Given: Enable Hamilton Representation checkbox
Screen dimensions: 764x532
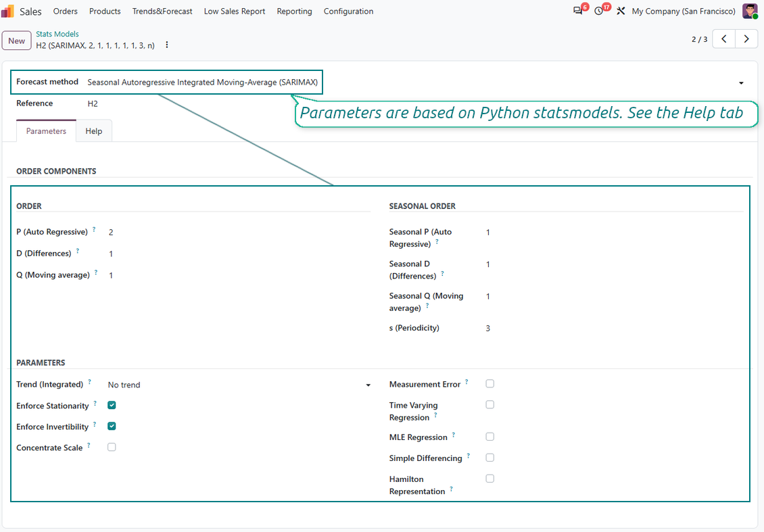Looking at the screenshot, I should pyautogui.click(x=490, y=479).
